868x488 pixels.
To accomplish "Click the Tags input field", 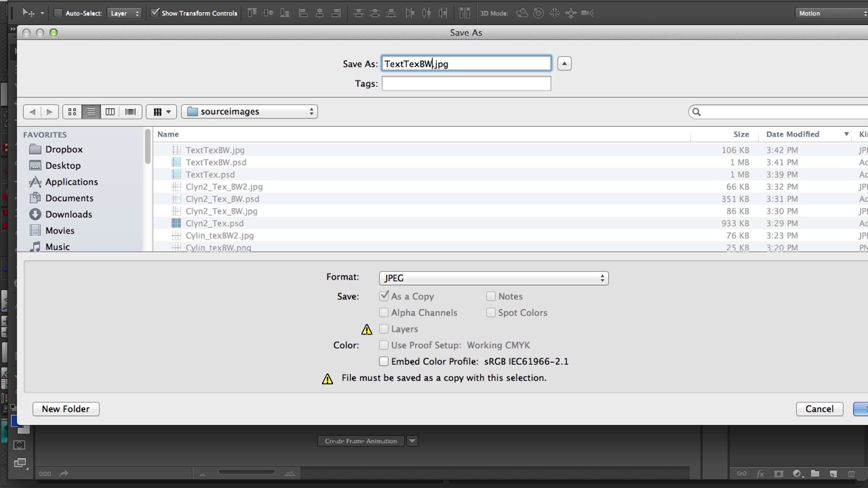I will coord(466,84).
